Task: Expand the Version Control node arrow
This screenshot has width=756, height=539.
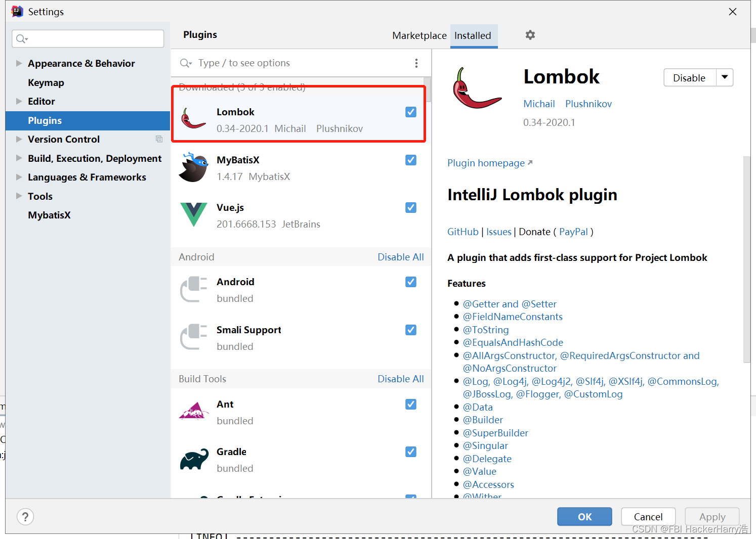Action: point(19,139)
